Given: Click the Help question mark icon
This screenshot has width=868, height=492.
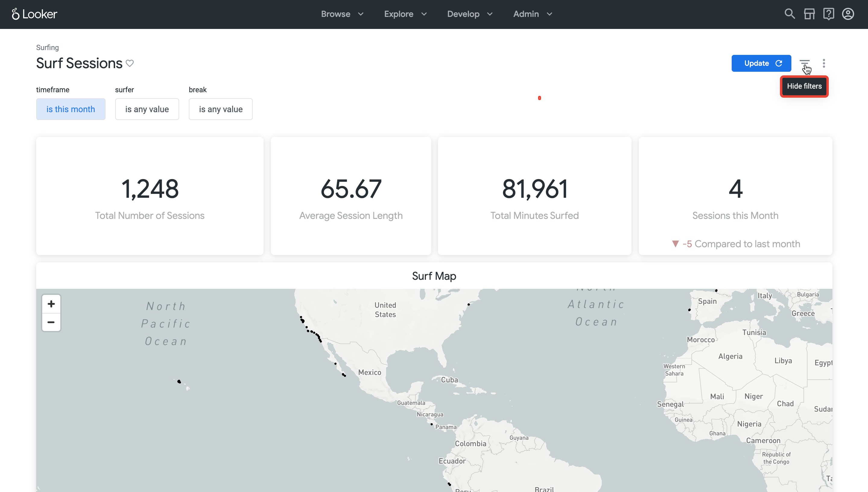Looking at the screenshot, I should (x=828, y=14).
